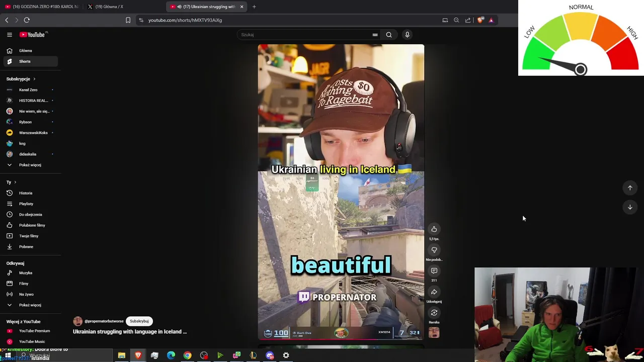This screenshot has width=644, height=362.
Task: Click the share icon in the address bar
Action: 468,20
